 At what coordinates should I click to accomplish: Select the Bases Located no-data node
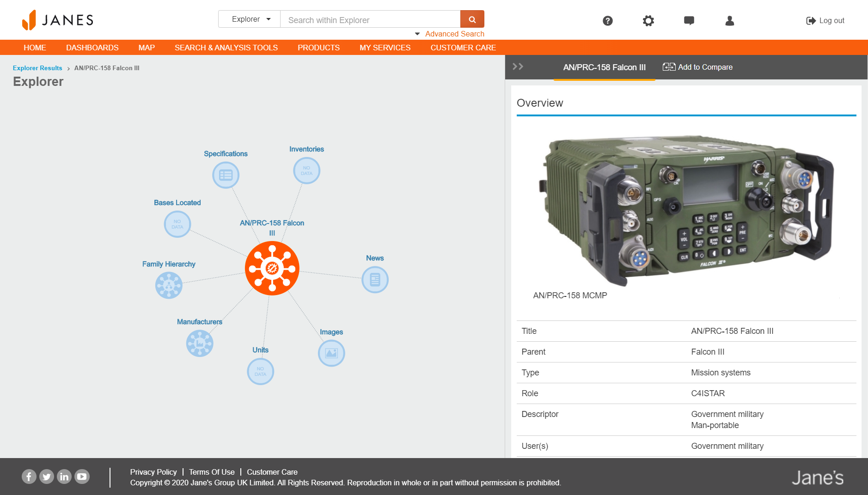(177, 224)
